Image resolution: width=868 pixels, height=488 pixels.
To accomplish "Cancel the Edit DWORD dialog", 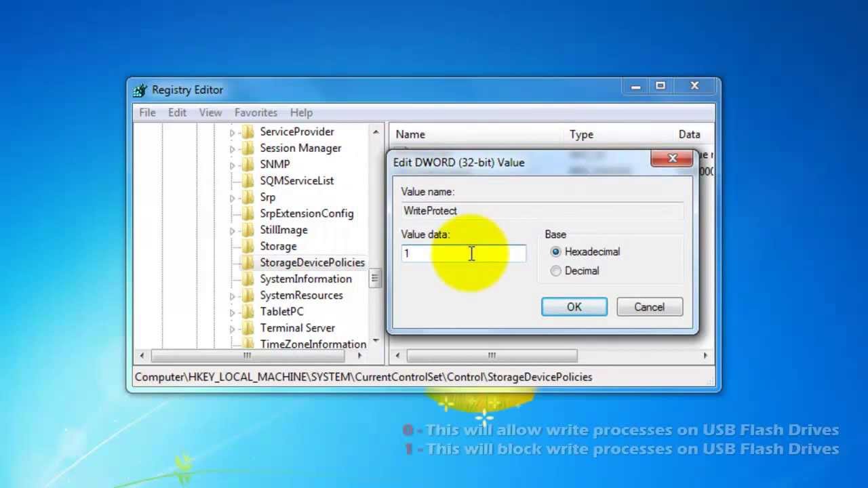I will (x=650, y=307).
